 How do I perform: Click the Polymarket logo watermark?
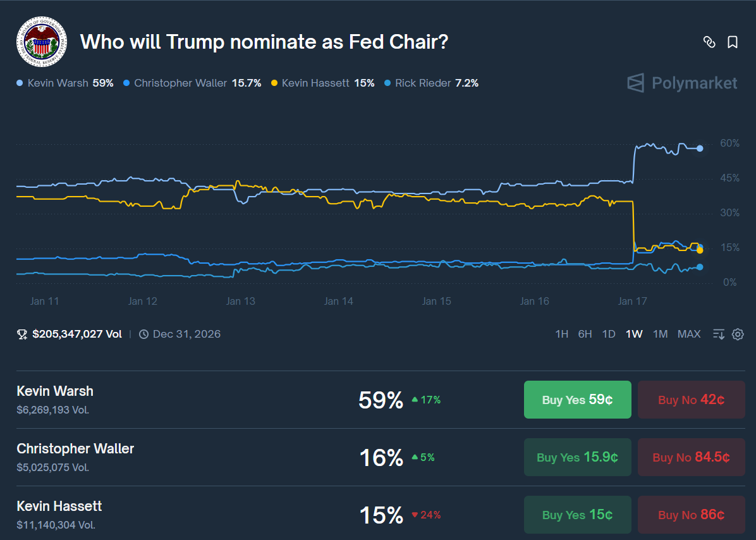point(682,83)
